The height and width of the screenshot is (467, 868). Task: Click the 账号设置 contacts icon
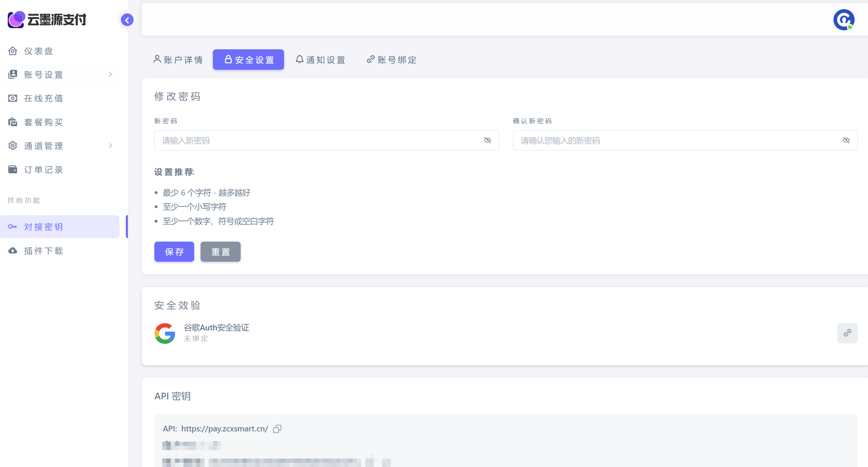(x=13, y=74)
